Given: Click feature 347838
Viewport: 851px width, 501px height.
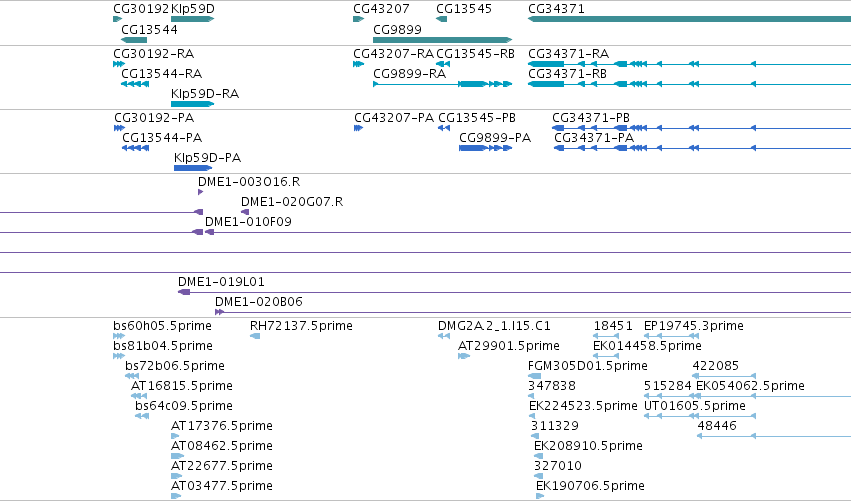Looking at the screenshot, I should point(552,386).
